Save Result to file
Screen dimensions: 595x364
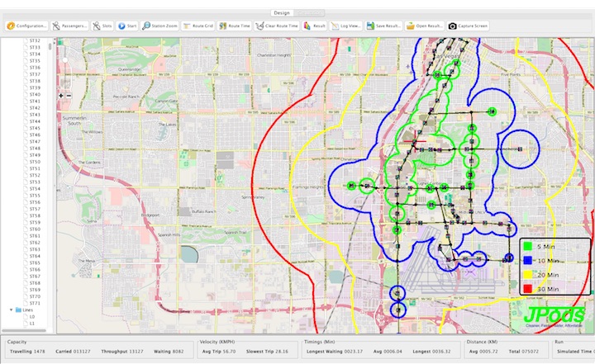[x=383, y=26]
